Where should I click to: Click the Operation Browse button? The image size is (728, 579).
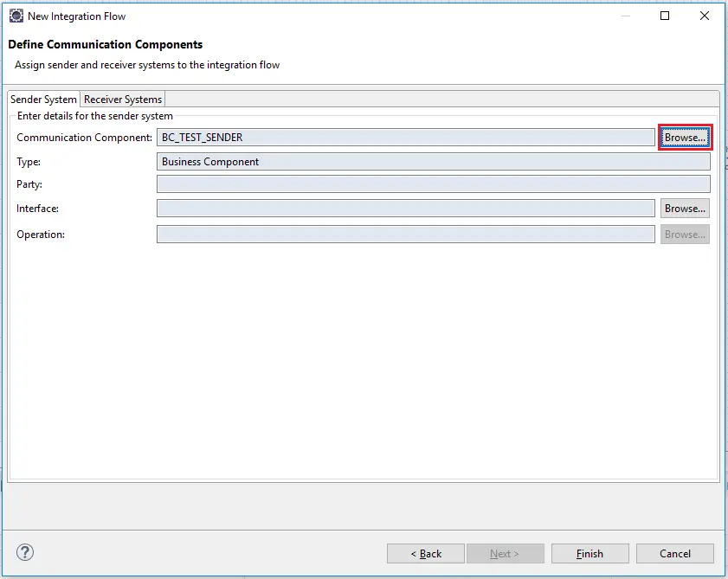tap(685, 235)
